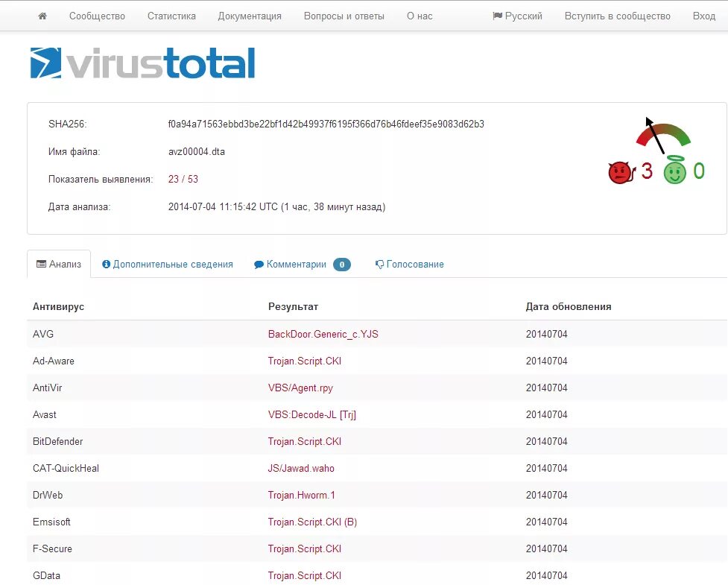728x585 pixels.
Task: Click table icon beside Анализ
Action: coord(41,264)
